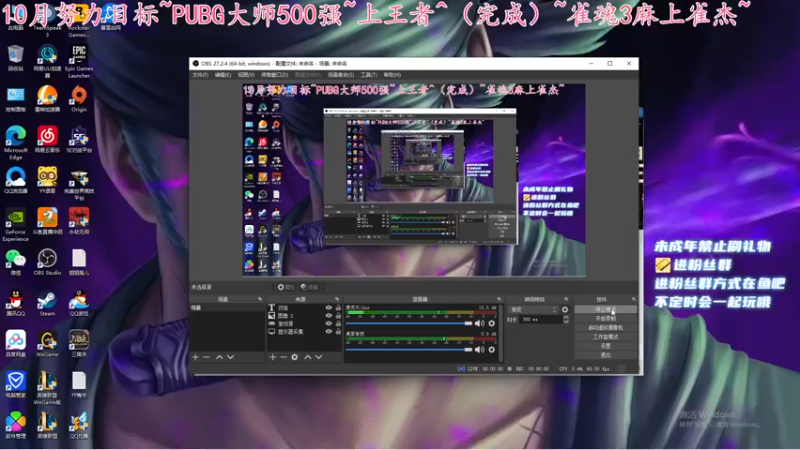Toggle the lock on the 图像 2 source
Image resolution: width=800 pixels, height=450 pixels.
338,316
